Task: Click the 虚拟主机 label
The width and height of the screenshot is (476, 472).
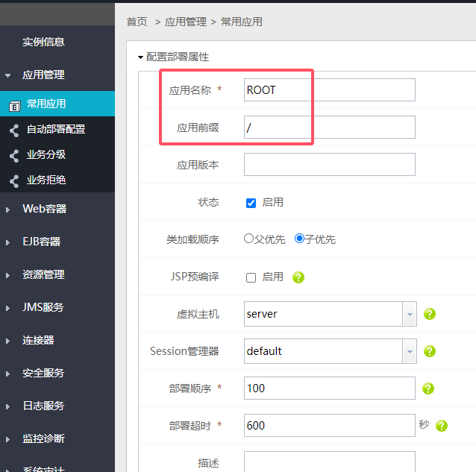Action: click(198, 314)
